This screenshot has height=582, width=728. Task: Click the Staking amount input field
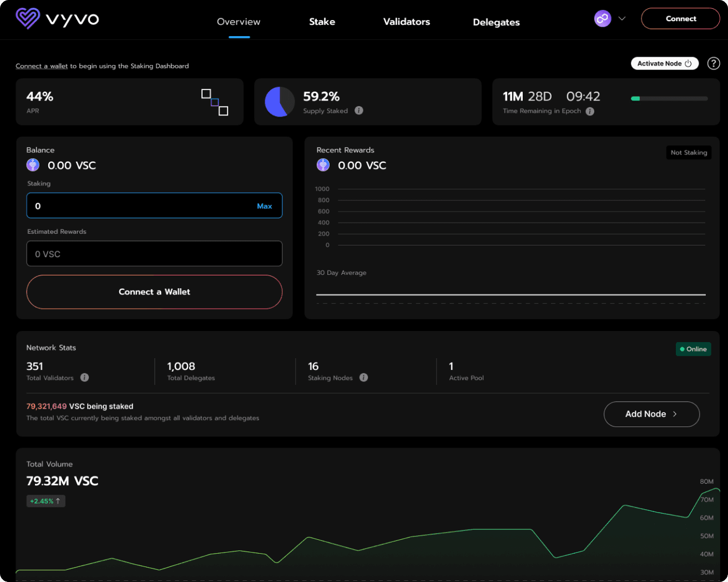click(x=141, y=206)
